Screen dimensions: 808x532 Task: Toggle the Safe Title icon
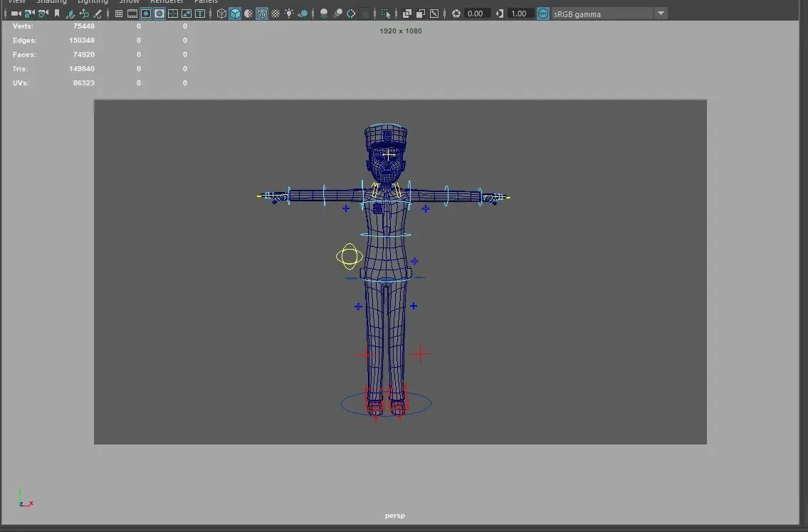point(200,14)
